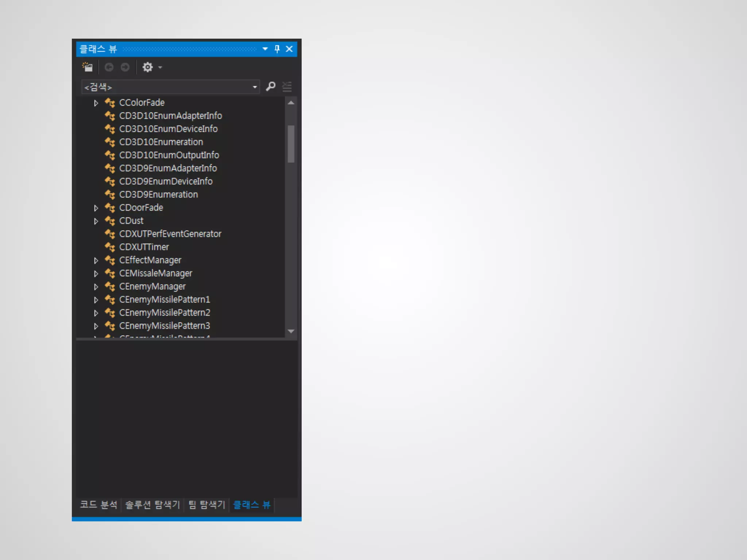
Task: Select the CDXUTTimer class
Action: tap(144, 247)
